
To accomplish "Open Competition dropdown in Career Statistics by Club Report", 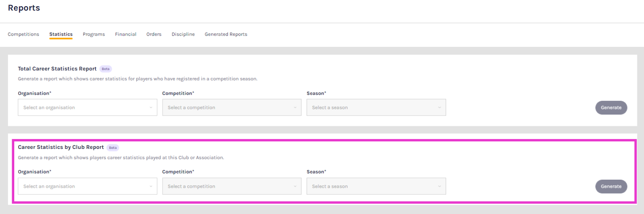I will pos(232,186).
